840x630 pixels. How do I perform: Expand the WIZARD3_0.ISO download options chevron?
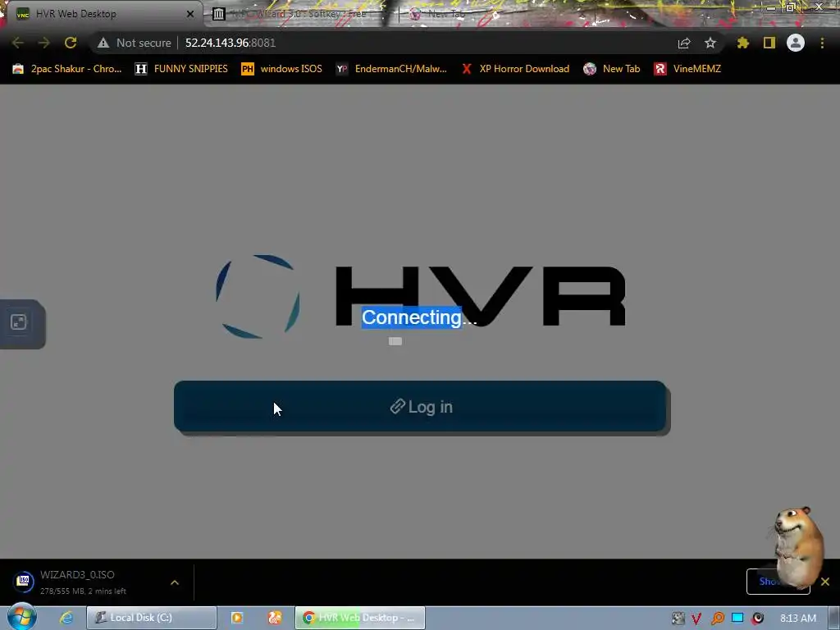click(175, 582)
